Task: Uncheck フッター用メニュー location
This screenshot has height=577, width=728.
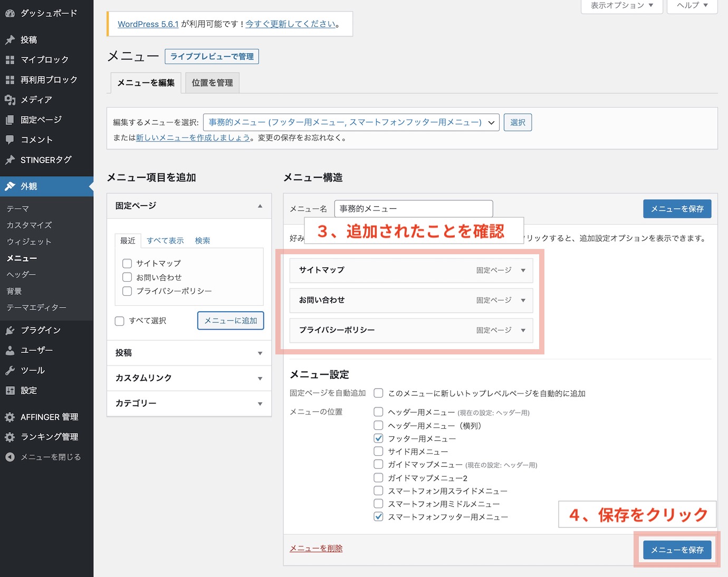Action: (x=378, y=438)
